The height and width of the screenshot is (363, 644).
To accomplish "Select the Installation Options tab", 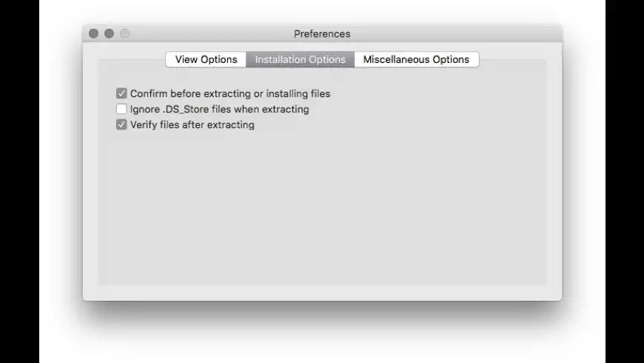I will click(300, 59).
